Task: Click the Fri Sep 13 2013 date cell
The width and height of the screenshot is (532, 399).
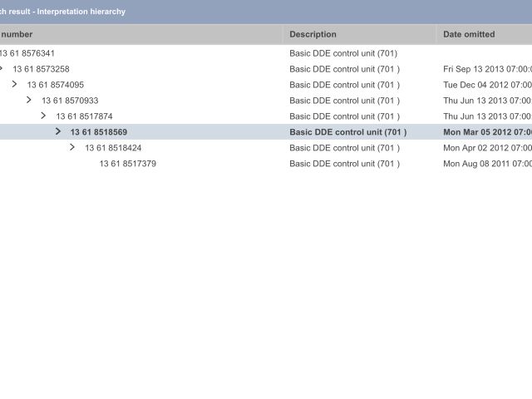Action: pyautogui.click(x=487, y=69)
